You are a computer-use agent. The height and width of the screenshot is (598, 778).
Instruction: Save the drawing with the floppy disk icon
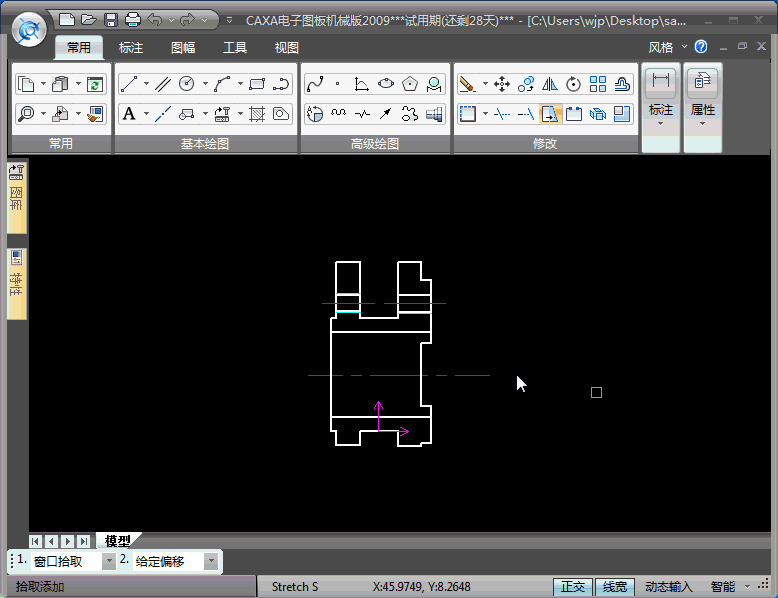(x=110, y=19)
